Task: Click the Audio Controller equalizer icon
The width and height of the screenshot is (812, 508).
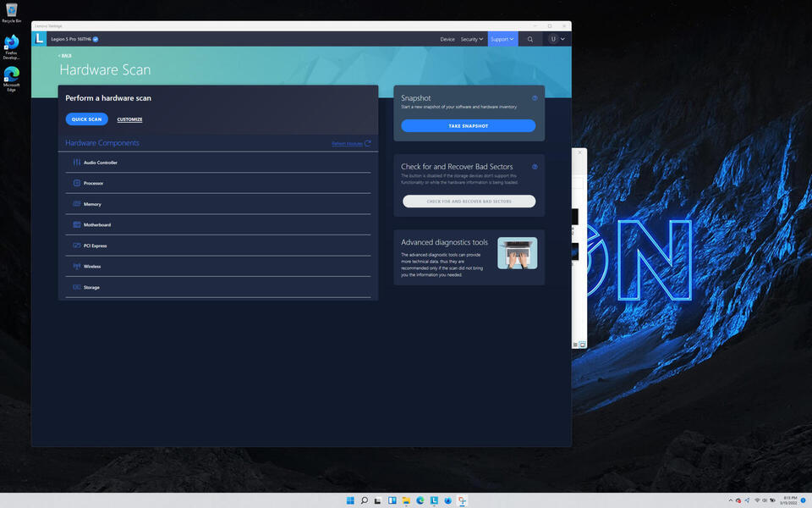Action: coord(77,163)
